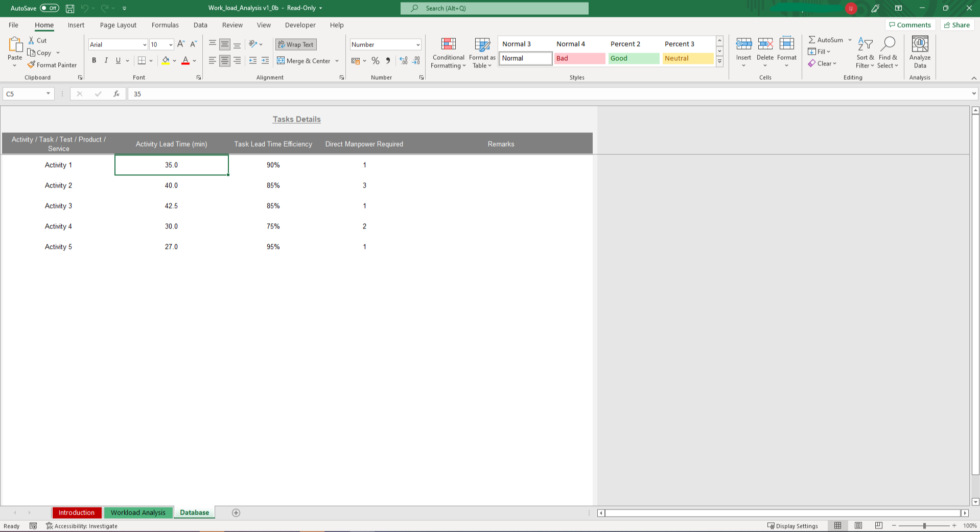This screenshot has height=532, width=980.
Task: Toggle center horizontal alignment
Action: [x=225, y=60]
